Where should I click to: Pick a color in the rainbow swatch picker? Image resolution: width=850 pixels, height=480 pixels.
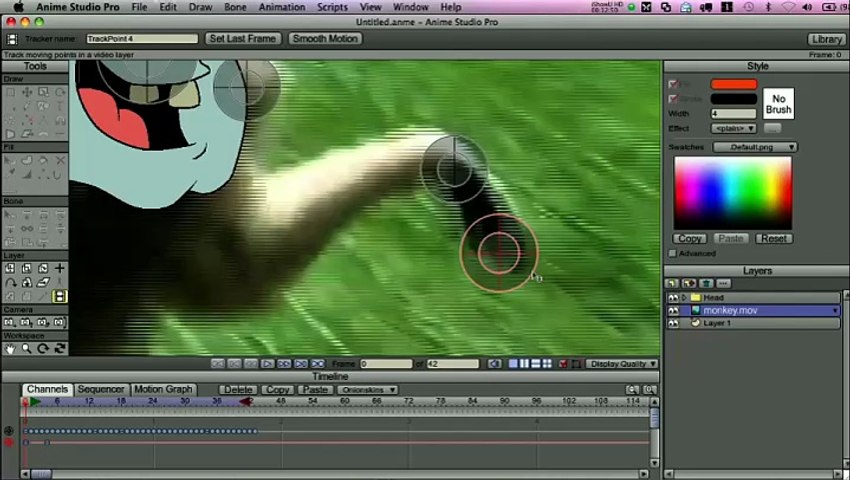click(733, 193)
